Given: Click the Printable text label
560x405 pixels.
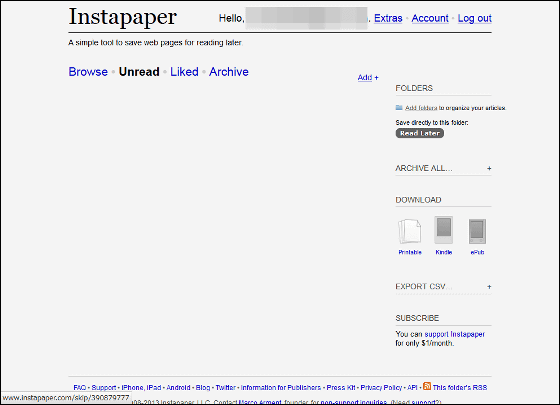Looking at the screenshot, I should tap(410, 252).
